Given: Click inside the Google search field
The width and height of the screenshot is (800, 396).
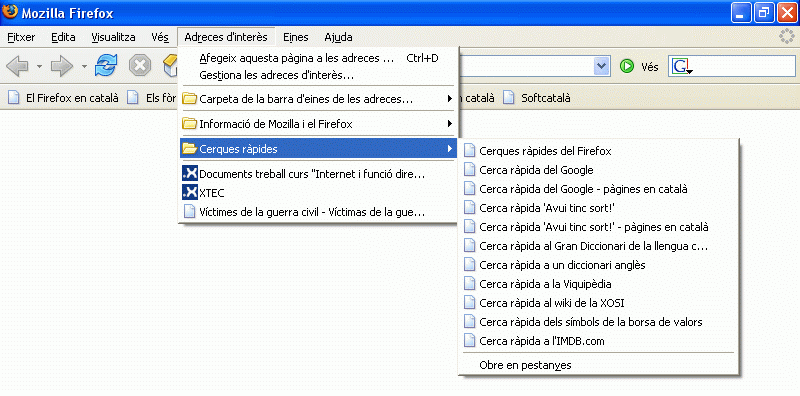Looking at the screenshot, I should 743,67.
